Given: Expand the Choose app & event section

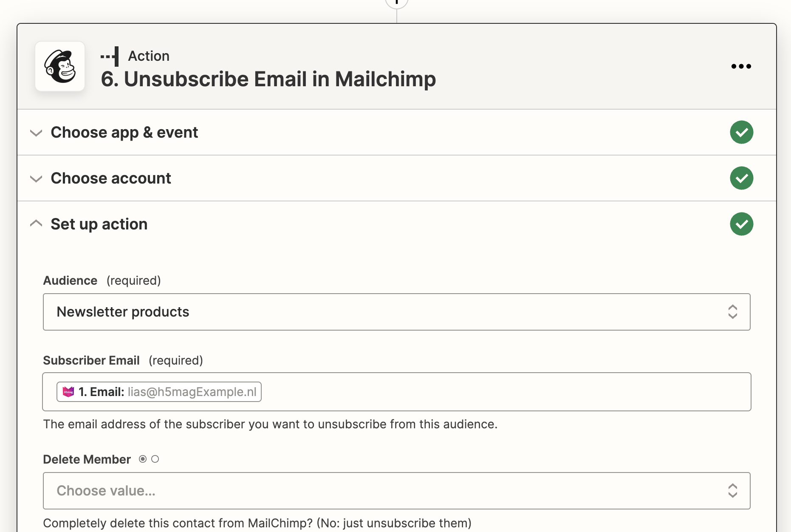Looking at the screenshot, I should [x=37, y=133].
